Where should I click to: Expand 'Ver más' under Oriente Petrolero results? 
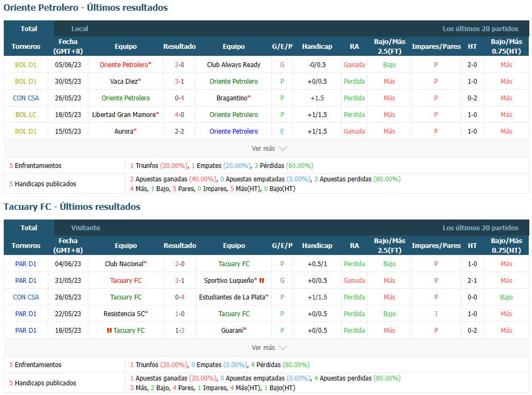[269, 149]
